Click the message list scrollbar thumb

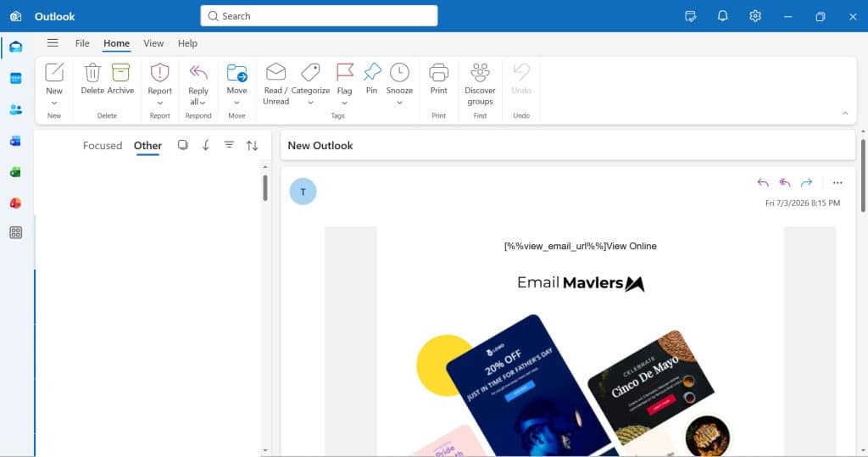[x=265, y=188]
